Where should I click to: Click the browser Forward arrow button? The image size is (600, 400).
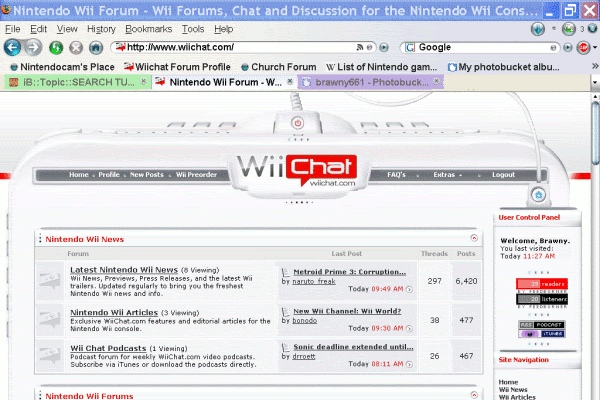[33, 48]
